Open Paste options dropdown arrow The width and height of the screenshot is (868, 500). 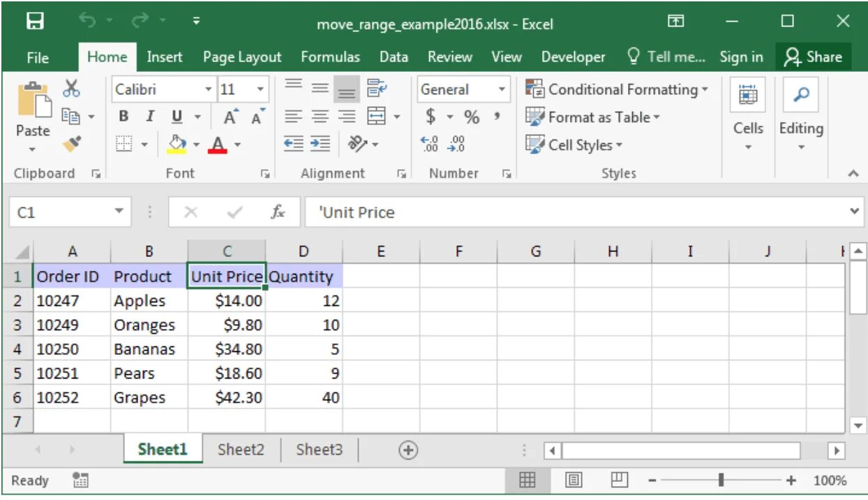(33, 149)
